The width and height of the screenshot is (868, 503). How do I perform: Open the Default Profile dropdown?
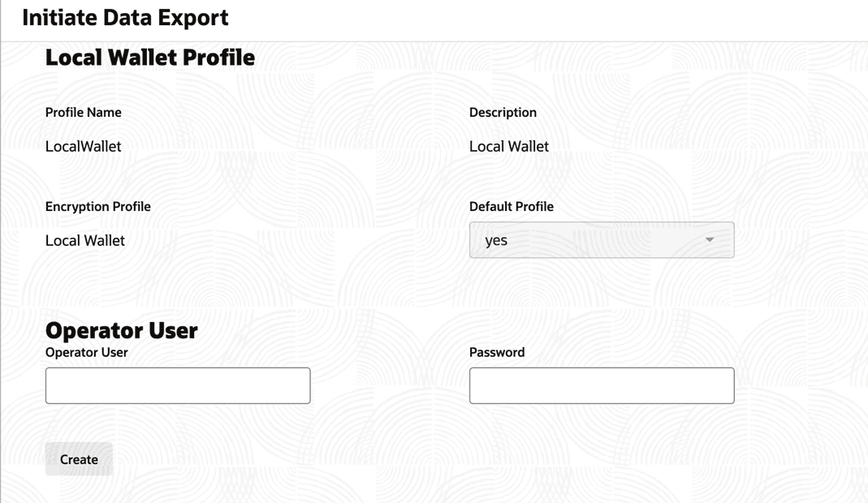[601, 240]
